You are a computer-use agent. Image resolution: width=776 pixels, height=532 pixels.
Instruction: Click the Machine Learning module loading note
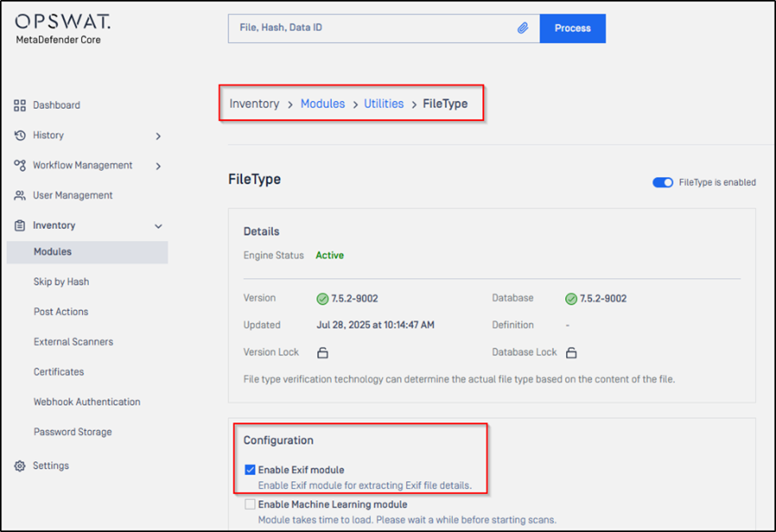click(407, 520)
